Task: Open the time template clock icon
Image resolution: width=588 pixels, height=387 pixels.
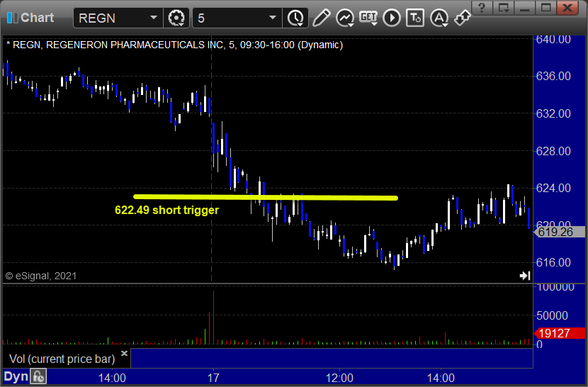Action: click(296, 18)
